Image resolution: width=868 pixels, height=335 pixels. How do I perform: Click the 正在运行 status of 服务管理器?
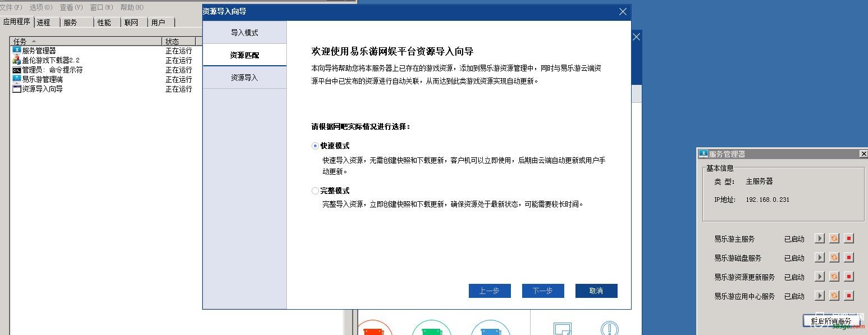click(179, 51)
